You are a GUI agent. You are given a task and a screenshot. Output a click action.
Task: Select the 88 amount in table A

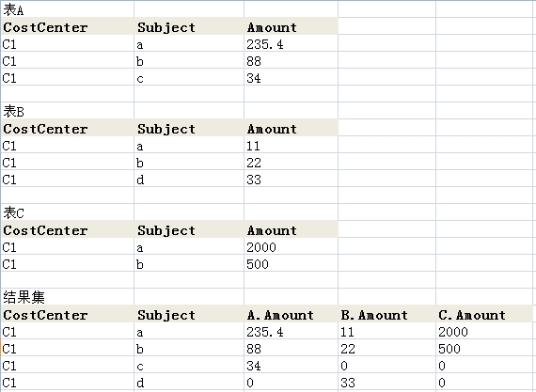(291, 60)
